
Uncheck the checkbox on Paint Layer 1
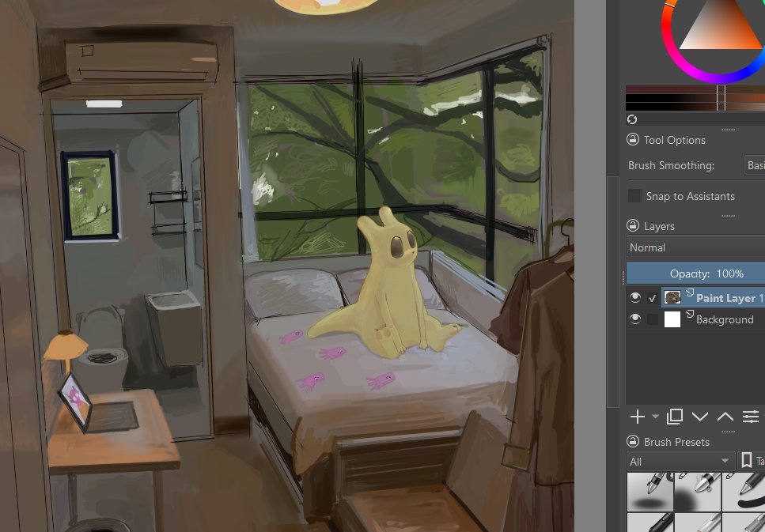pos(653,298)
